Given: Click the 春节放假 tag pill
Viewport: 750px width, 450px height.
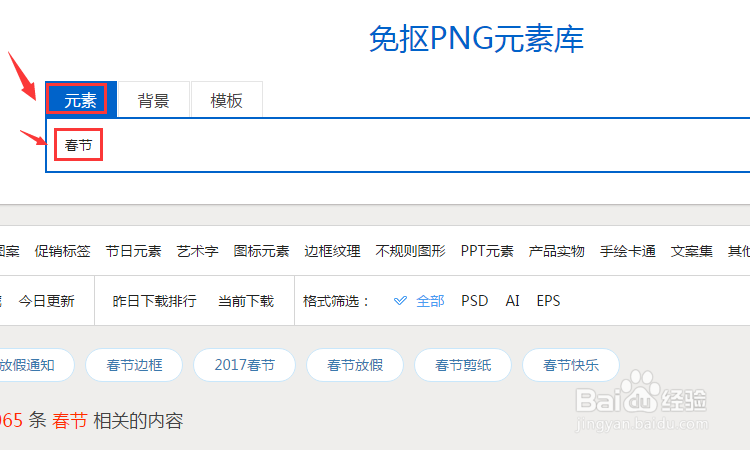Looking at the screenshot, I should pos(355,365).
